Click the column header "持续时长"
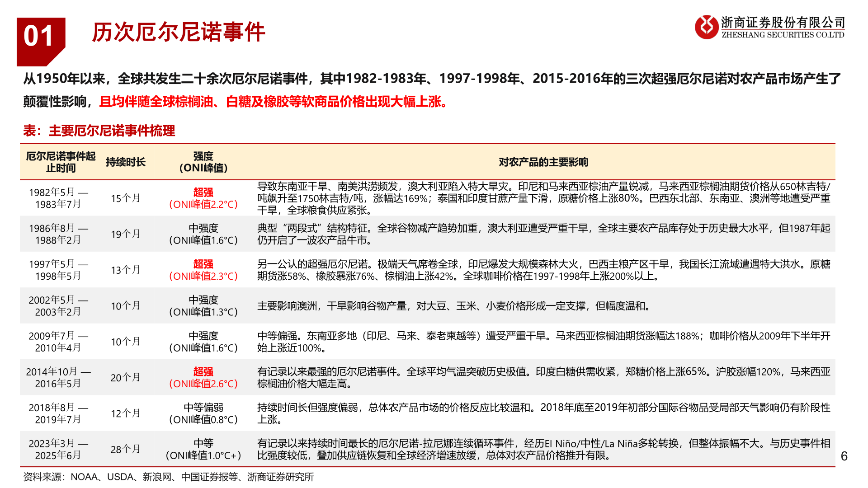The height and width of the screenshot is (488, 868). (126, 162)
